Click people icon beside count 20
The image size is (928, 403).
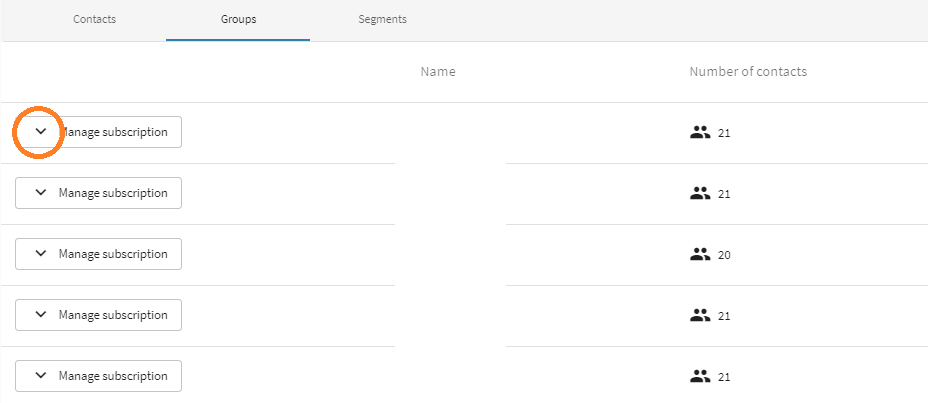(x=700, y=254)
